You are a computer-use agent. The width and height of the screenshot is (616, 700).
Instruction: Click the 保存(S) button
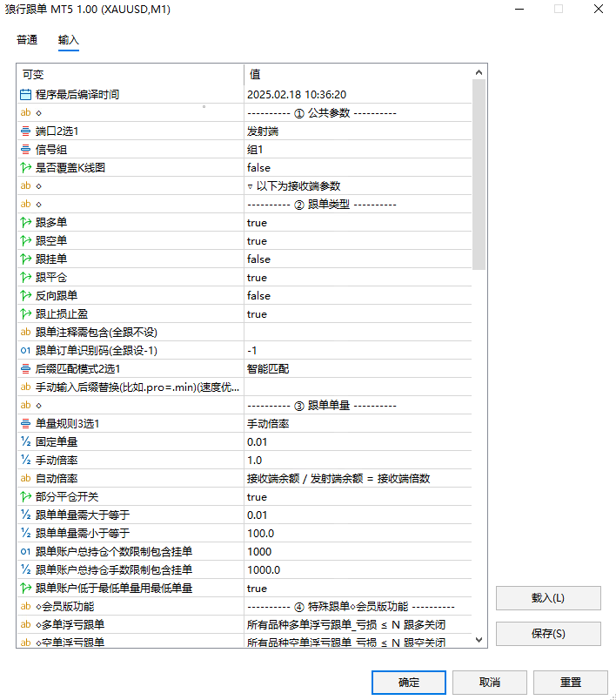[x=548, y=634]
